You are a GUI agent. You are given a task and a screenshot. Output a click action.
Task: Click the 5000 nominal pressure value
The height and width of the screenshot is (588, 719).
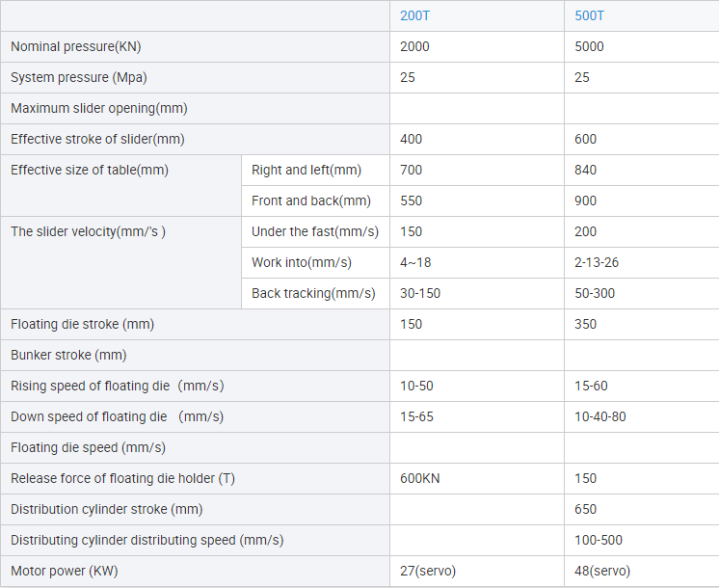[590, 47]
